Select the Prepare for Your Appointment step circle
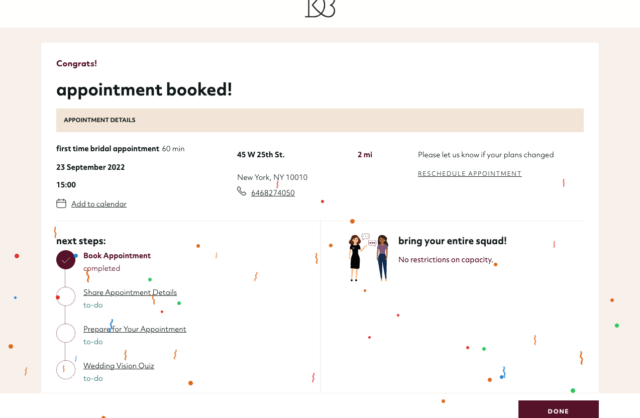The image size is (640, 418). (x=66, y=333)
